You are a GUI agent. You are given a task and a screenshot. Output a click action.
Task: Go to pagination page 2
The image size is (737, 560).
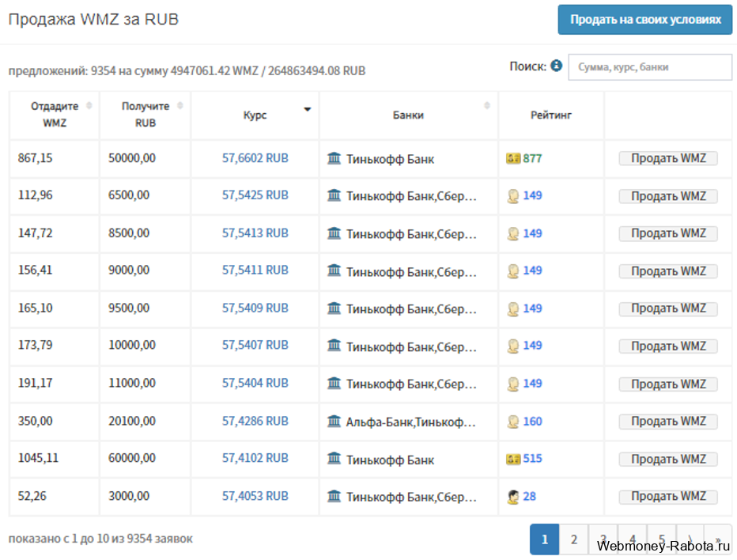573,539
